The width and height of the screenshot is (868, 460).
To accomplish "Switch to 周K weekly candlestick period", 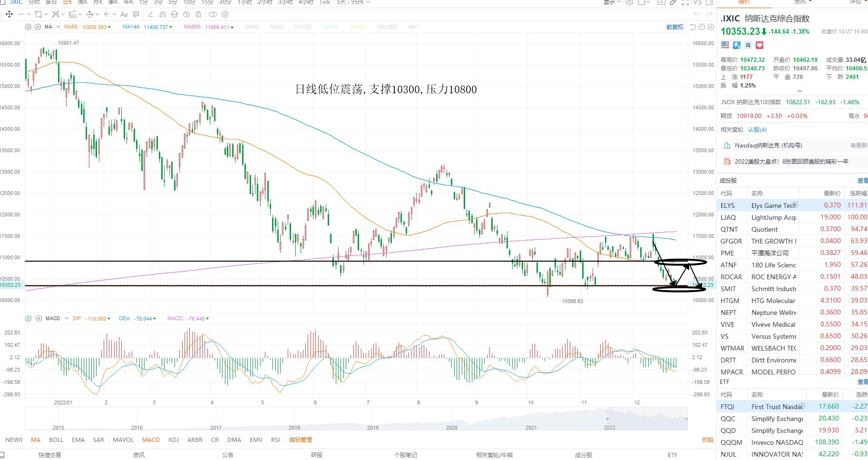I will tap(83, 2).
